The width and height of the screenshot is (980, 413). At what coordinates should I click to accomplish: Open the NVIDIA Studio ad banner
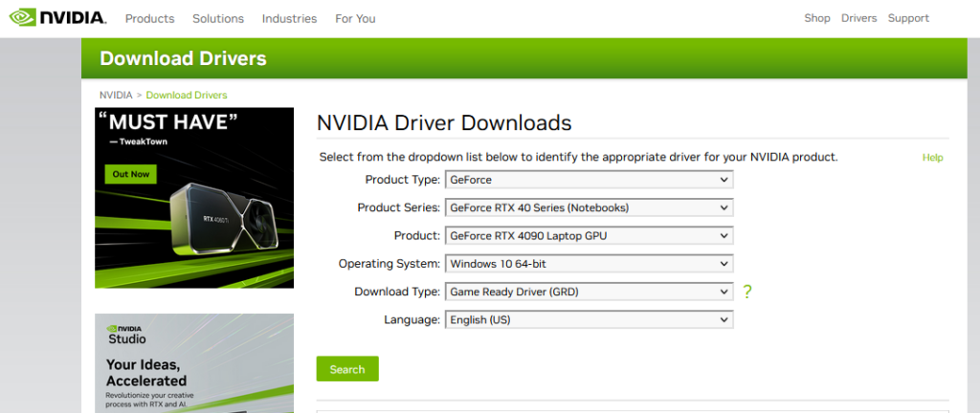(194, 363)
